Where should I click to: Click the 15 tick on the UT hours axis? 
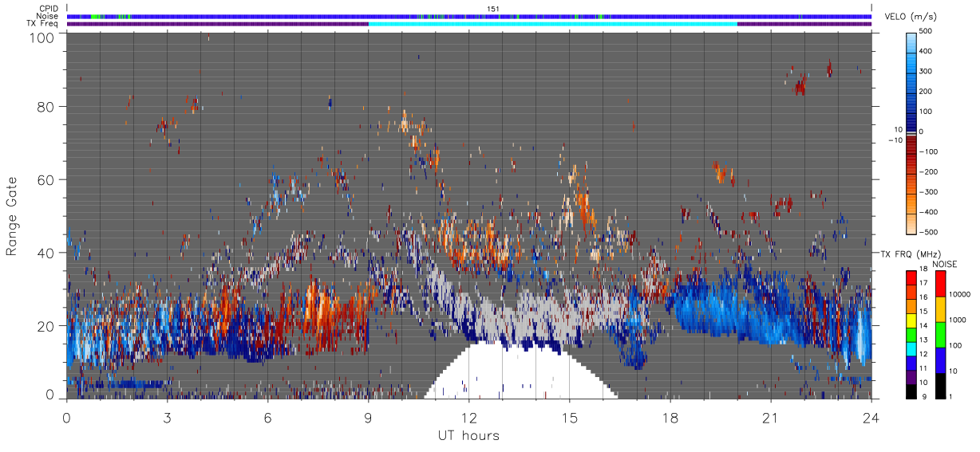coord(569,418)
